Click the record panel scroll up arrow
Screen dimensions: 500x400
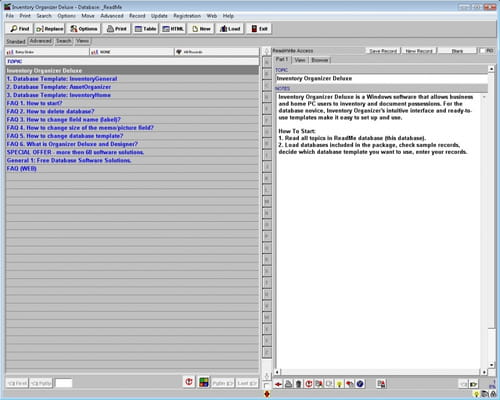[x=491, y=69]
